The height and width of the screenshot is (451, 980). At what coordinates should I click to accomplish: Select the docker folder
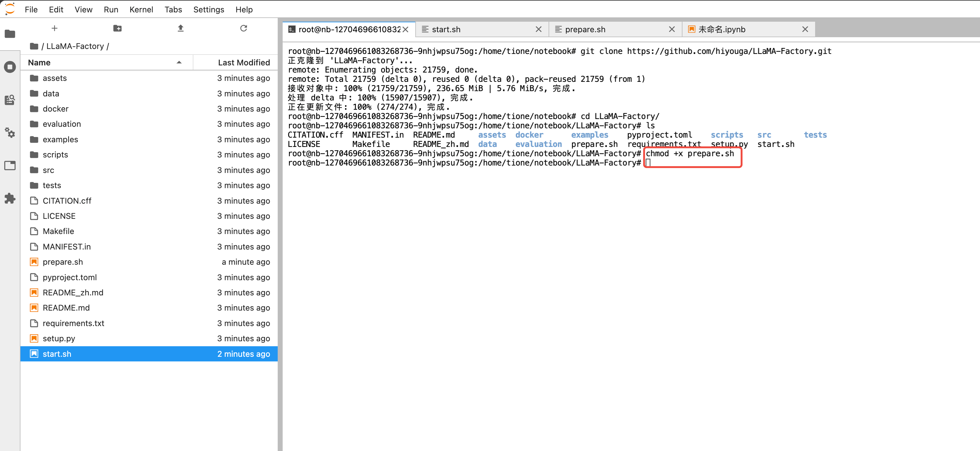(149, 109)
